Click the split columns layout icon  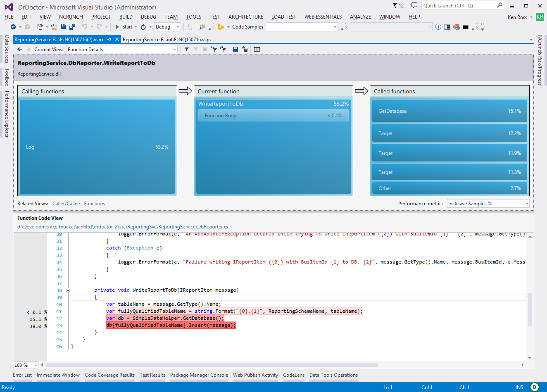click(257, 49)
